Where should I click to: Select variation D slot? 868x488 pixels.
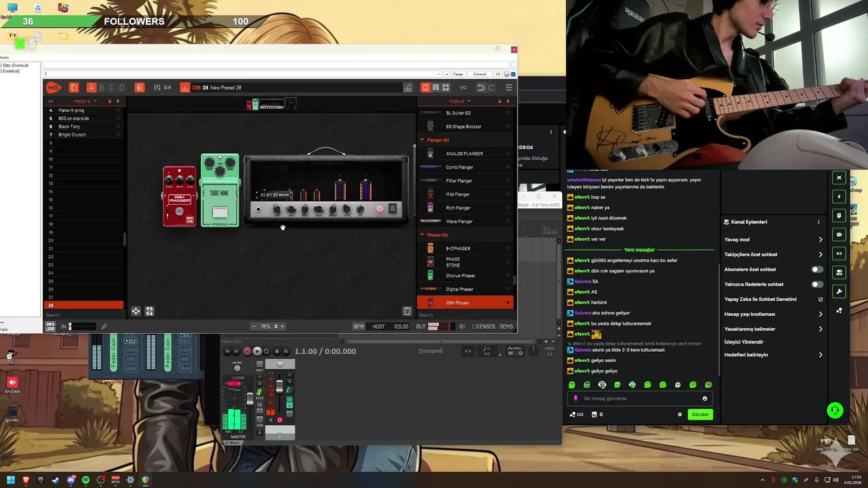coord(122,87)
